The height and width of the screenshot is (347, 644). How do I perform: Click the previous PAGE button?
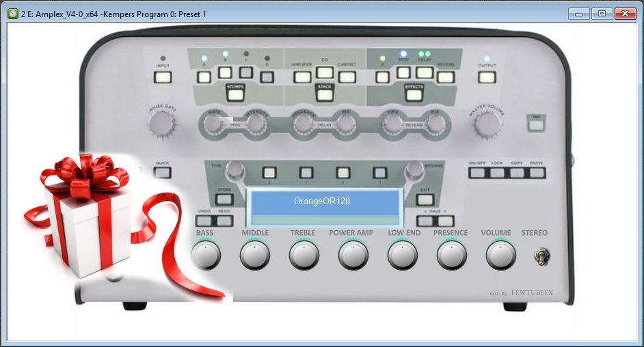(425, 221)
